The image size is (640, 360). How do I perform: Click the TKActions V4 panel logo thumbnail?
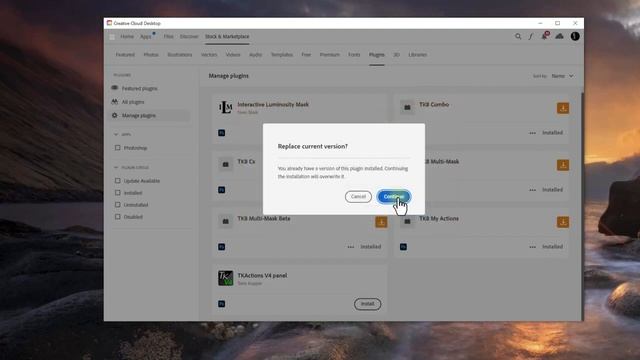coord(225,278)
